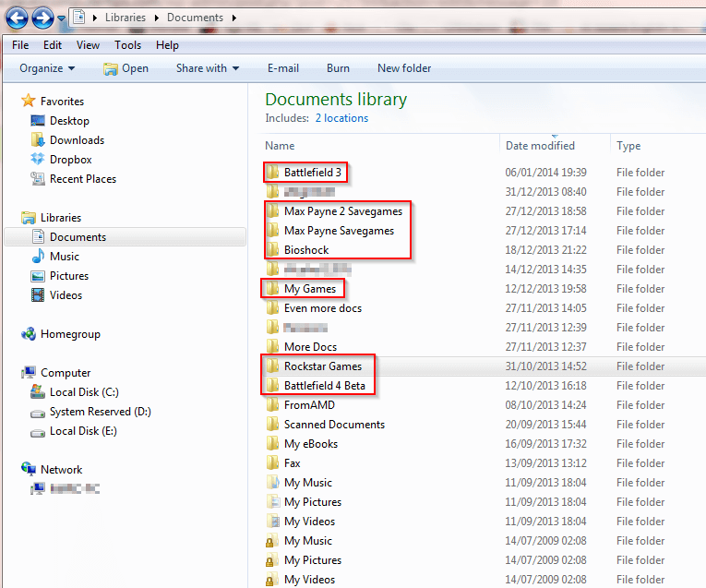Open the Tools menu
706x588 pixels.
(x=128, y=45)
